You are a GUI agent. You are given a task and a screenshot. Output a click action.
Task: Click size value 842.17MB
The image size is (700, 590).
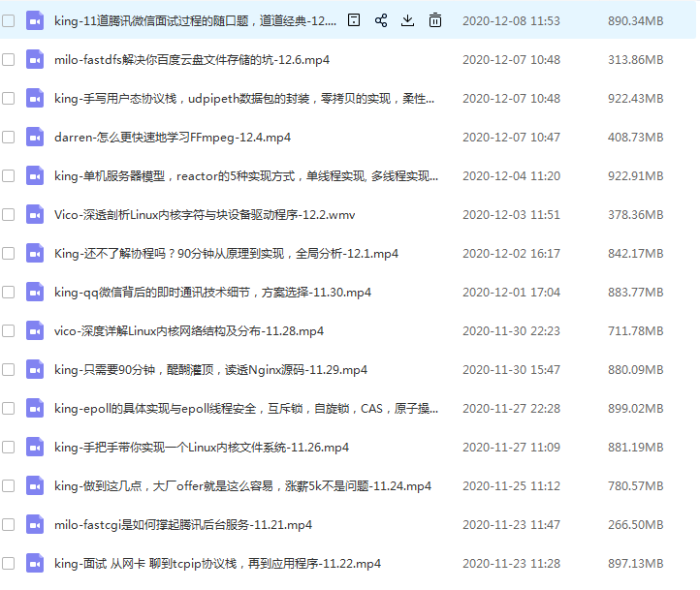click(635, 254)
